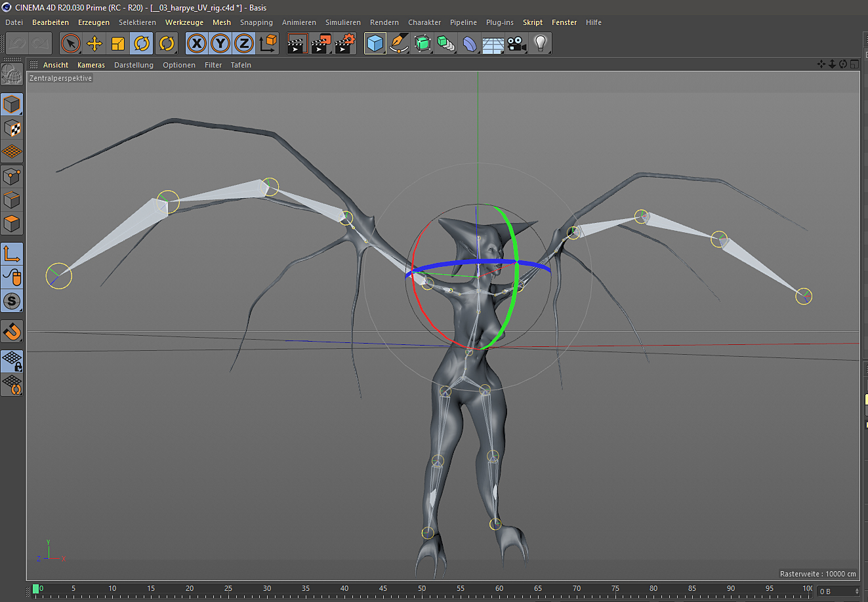Toggle X axis lock
Viewport: 868px width, 602px height.
[196, 44]
